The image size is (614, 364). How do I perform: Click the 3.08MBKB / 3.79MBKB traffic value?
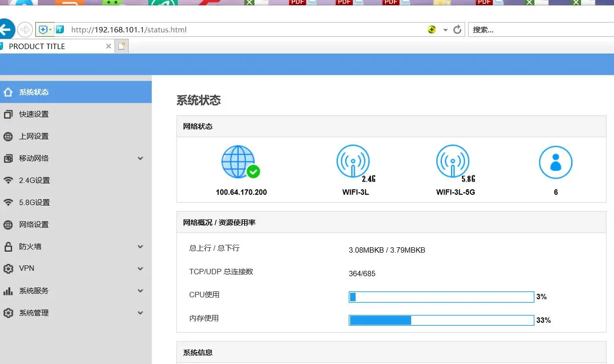point(387,250)
